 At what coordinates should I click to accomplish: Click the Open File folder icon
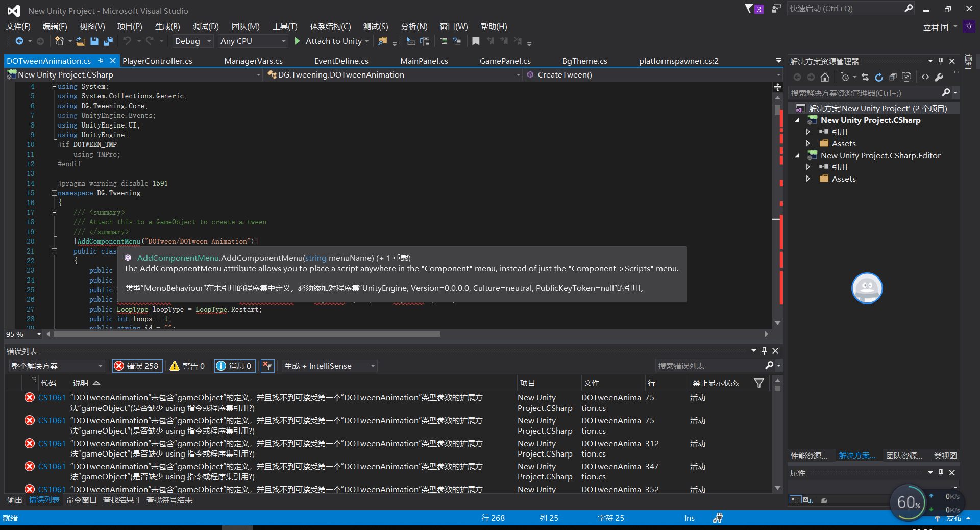pos(81,41)
